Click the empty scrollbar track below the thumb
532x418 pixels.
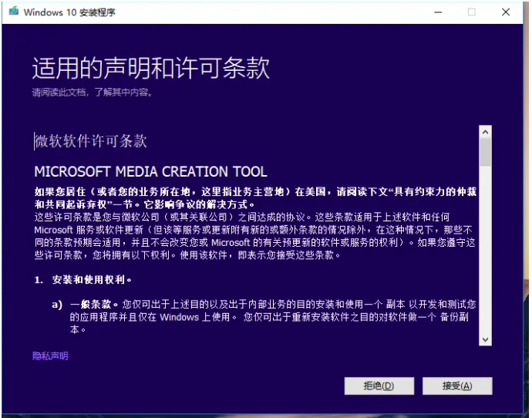(x=485, y=255)
